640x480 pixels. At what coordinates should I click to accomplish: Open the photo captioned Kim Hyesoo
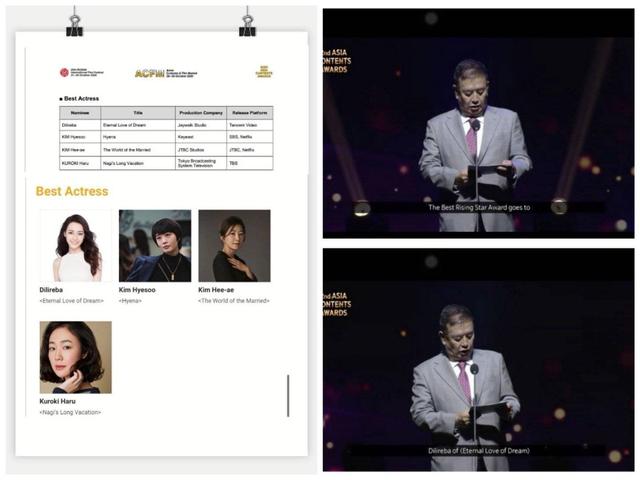coord(155,246)
